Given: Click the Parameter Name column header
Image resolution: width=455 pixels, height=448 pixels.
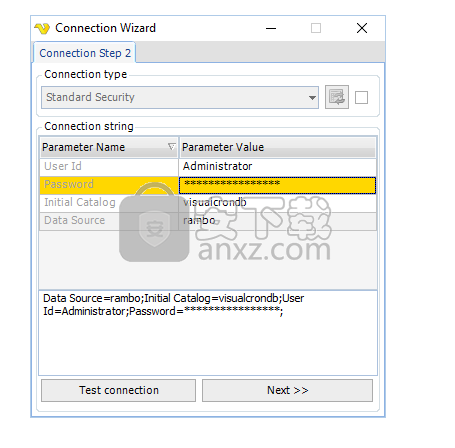Looking at the screenshot, I should tap(109, 147).
